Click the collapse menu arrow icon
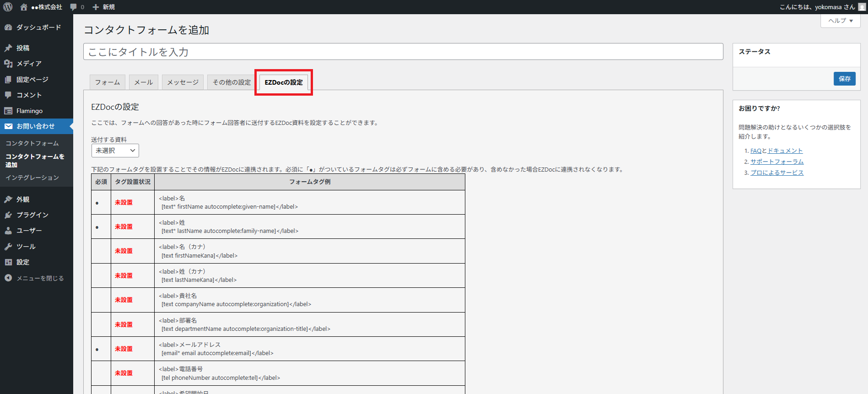Image resolution: width=868 pixels, height=394 pixels. [8, 278]
